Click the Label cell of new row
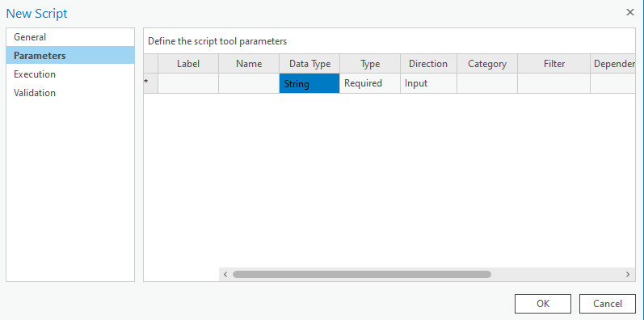644x320 pixels. tap(188, 83)
